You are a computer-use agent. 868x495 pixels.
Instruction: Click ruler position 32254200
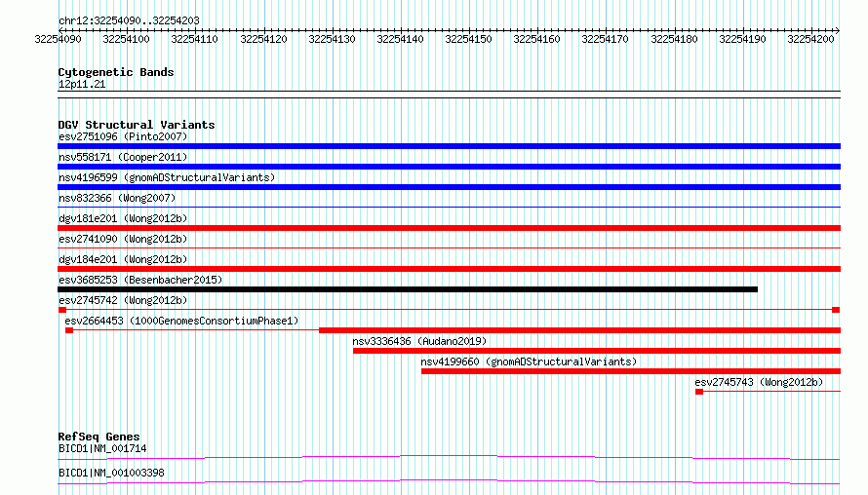(x=810, y=39)
